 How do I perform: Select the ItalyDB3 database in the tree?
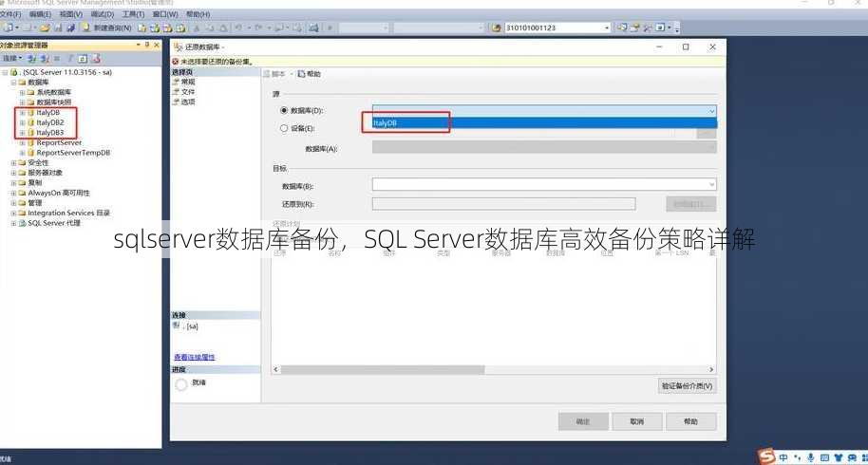tap(49, 132)
